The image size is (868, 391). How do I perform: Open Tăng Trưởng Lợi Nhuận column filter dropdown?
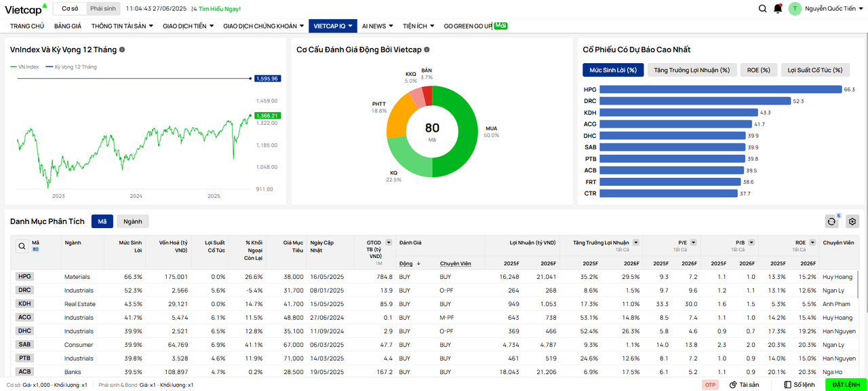635,242
